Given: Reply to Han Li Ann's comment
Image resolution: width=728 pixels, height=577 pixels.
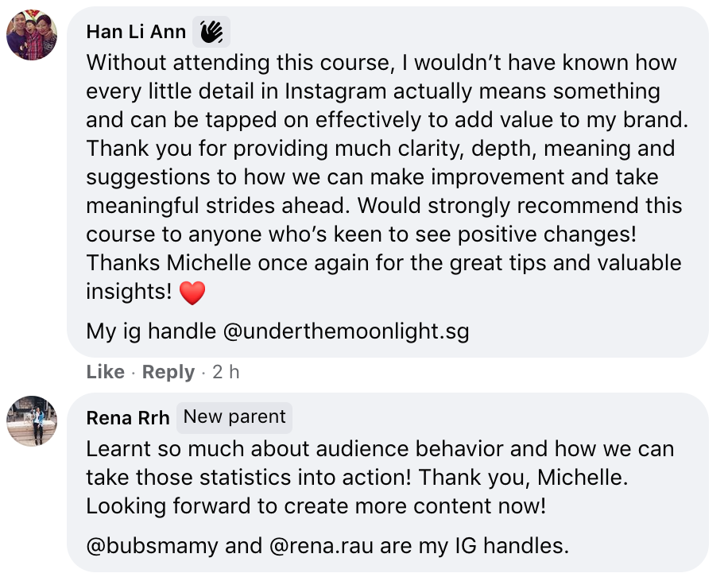Looking at the screenshot, I should coord(168,372).
